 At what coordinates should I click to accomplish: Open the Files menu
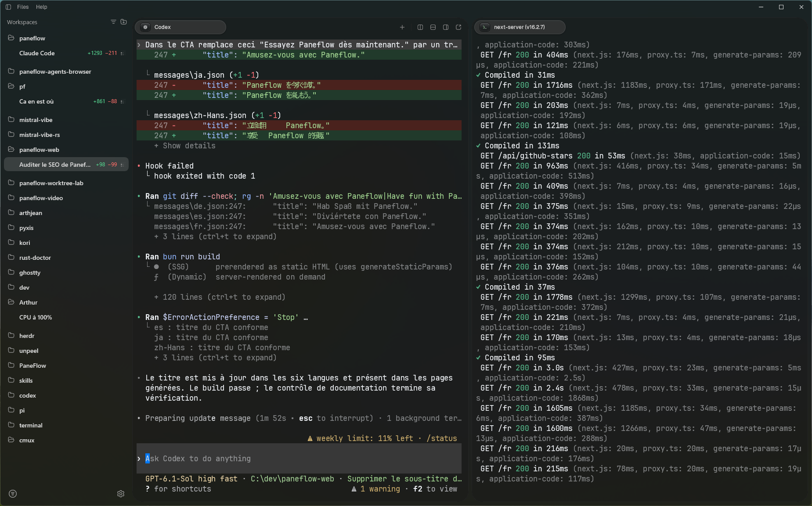(x=23, y=7)
